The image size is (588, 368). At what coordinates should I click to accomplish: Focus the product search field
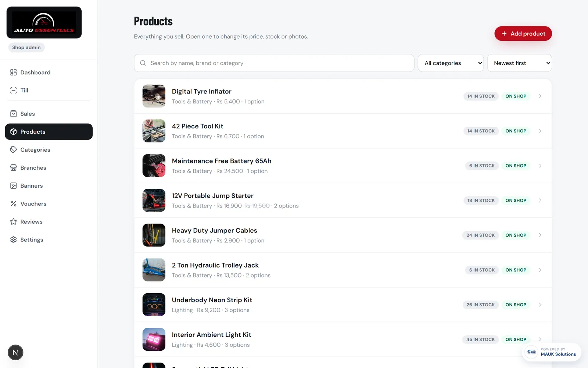(274, 63)
